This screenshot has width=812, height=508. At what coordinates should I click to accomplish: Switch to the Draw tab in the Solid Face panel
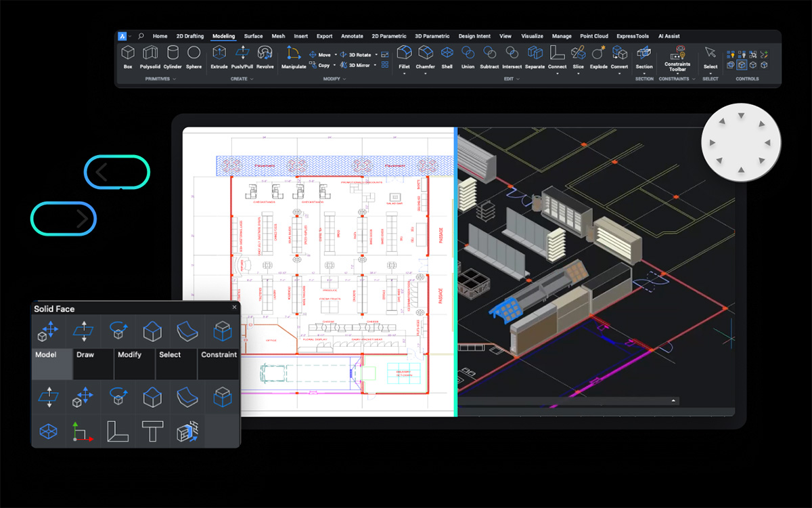point(85,355)
